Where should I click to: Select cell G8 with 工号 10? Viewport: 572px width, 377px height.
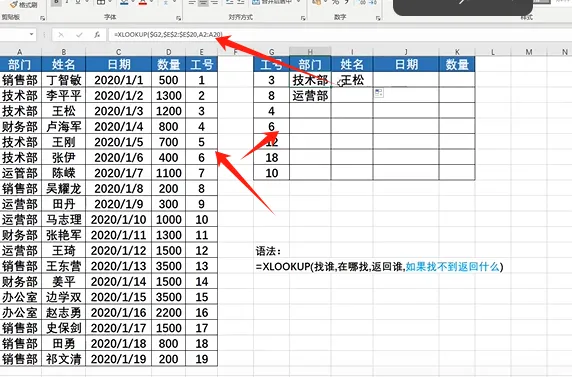[271, 173]
